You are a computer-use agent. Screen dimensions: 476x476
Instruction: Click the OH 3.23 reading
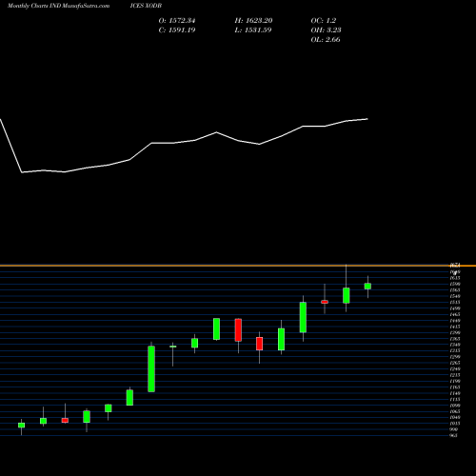(326, 30)
